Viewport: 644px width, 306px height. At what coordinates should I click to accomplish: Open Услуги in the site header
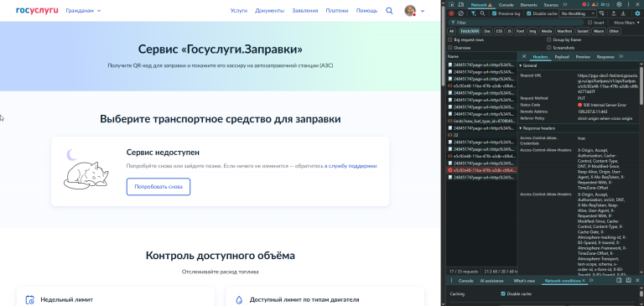pos(239,11)
